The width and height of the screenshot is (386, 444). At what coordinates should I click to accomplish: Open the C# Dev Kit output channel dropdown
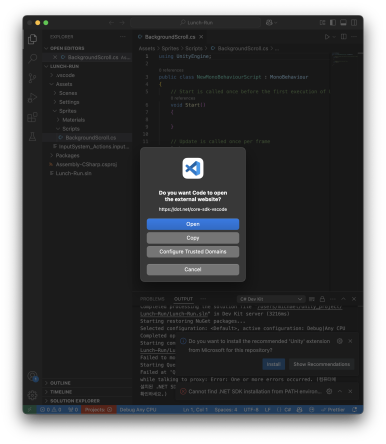[x=271, y=299]
